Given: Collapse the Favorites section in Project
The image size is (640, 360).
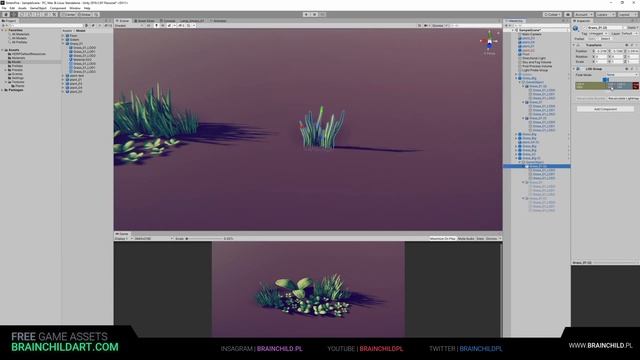Looking at the screenshot, I should tap(2, 30).
